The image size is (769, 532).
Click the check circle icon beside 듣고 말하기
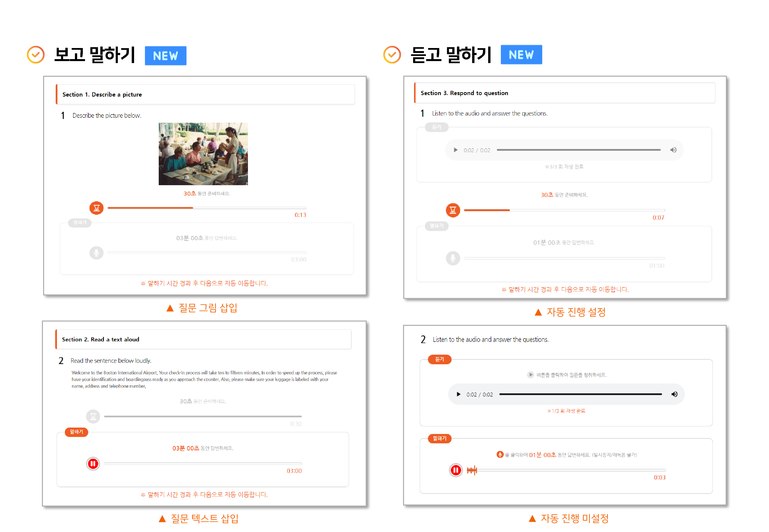[392, 55]
